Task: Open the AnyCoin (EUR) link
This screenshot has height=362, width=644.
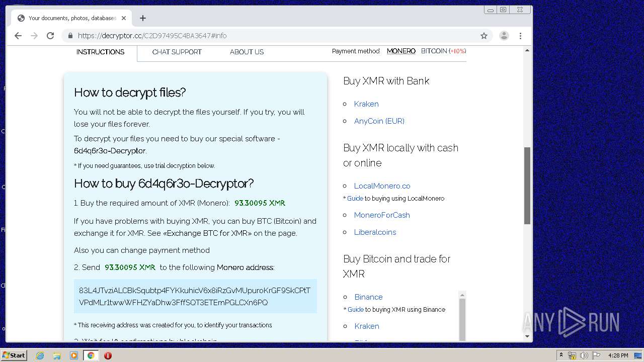Action: tap(379, 121)
